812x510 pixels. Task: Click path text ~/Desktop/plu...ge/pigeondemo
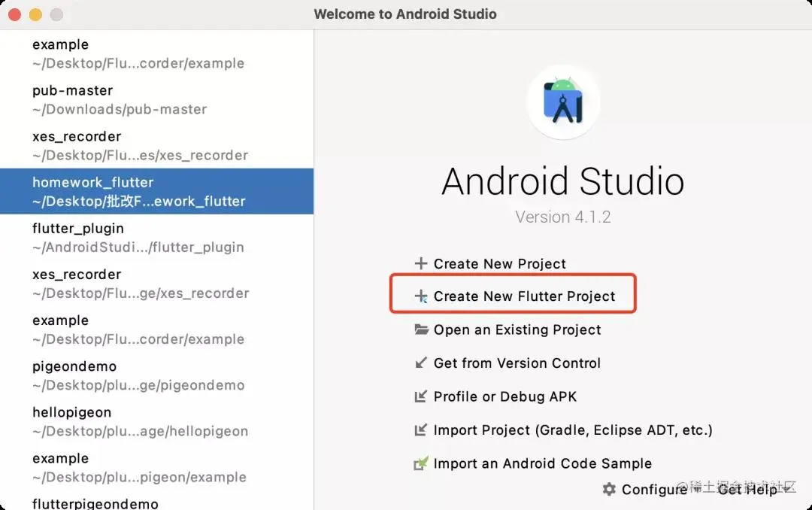tap(138, 385)
